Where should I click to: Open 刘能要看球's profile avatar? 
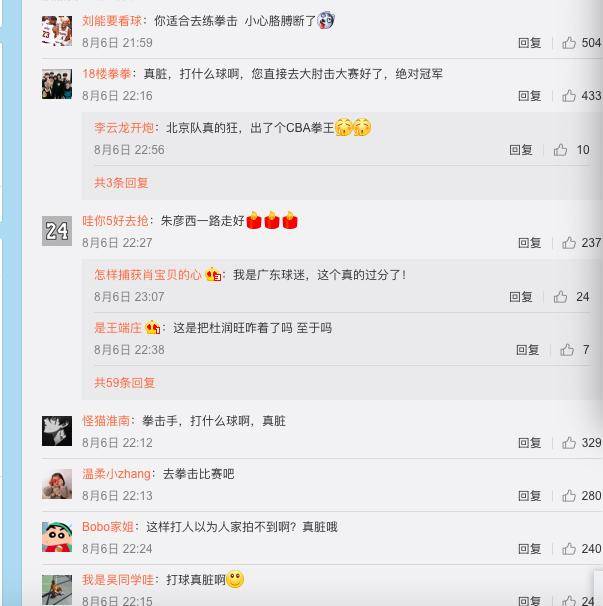[57, 31]
